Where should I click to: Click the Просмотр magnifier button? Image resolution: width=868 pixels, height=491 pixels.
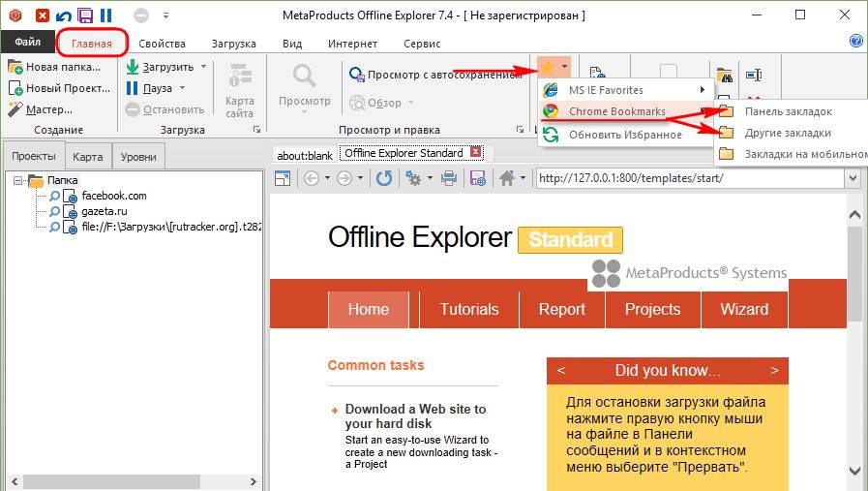pyautogui.click(x=305, y=87)
